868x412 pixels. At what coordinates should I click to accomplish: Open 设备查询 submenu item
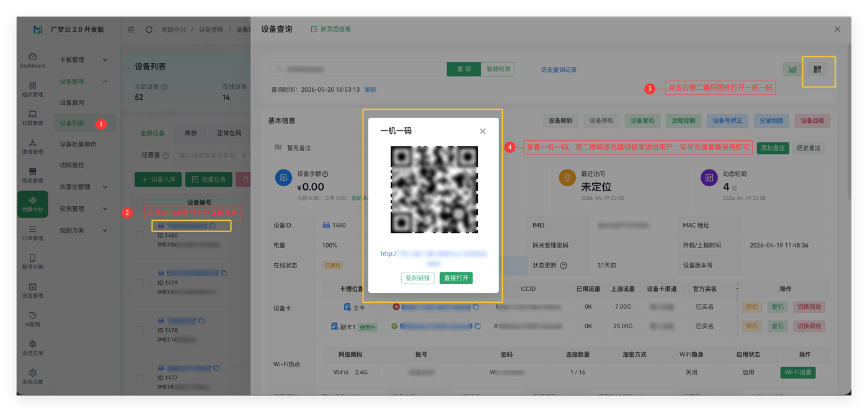point(72,102)
